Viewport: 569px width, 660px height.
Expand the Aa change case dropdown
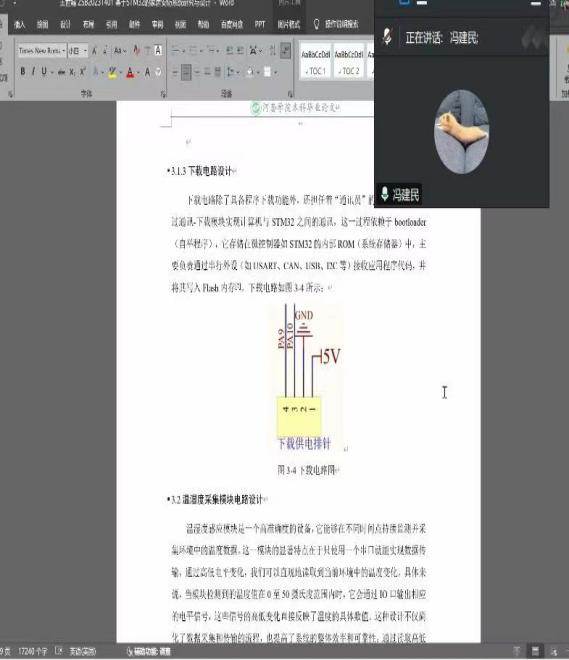(x=120, y=51)
